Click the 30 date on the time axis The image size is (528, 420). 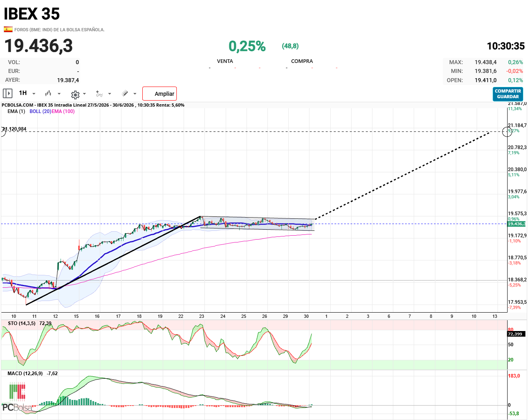pyautogui.click(x=306, y=316)
